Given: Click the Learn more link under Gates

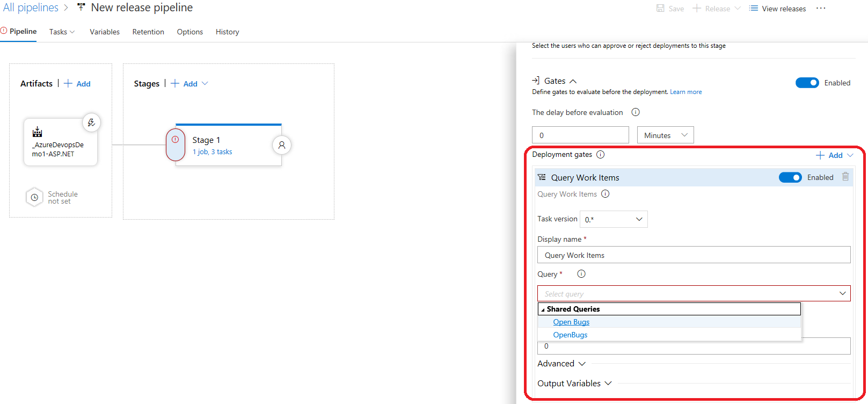Looking at the screenshot, I should pyautogui.click(x=685, y=92).
